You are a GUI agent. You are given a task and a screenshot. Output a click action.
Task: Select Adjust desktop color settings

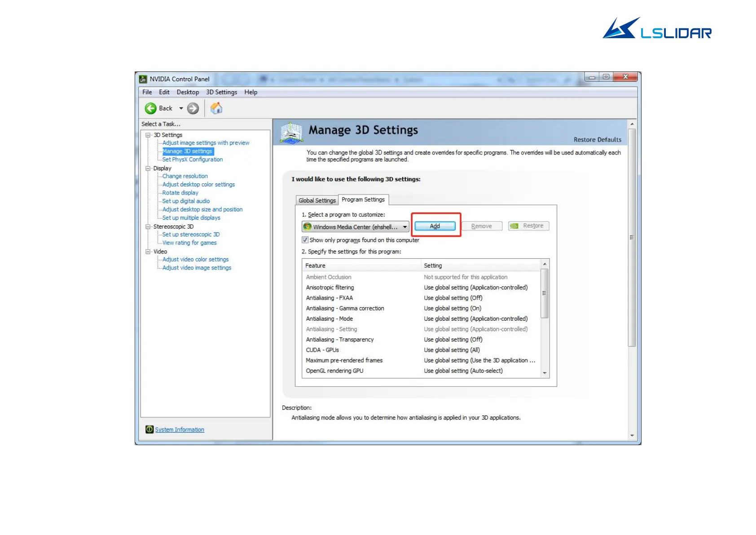click(198, 185)
